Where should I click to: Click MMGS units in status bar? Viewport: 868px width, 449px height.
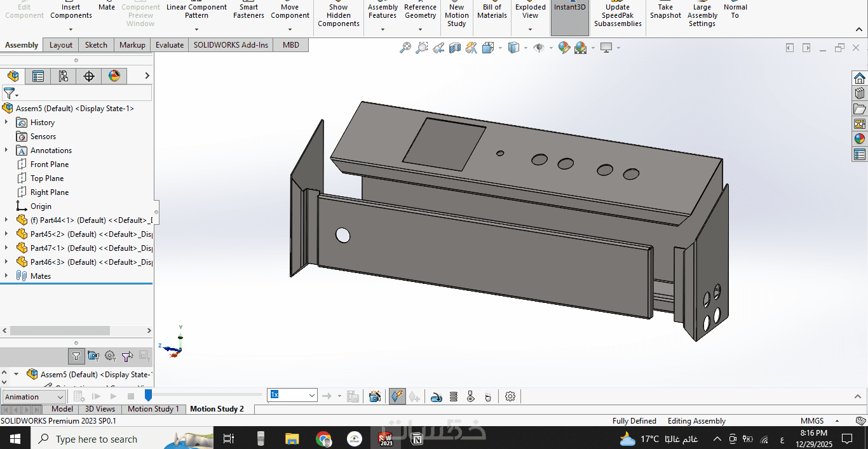(812, 421)
